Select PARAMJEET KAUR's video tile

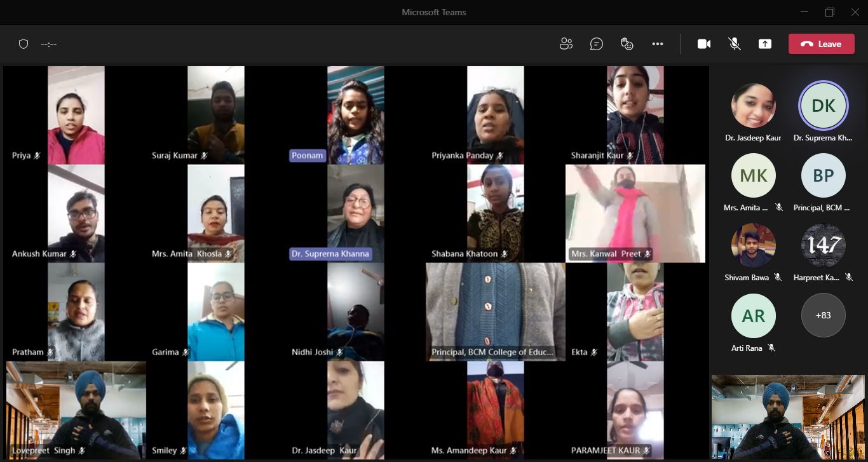(635, 411)
